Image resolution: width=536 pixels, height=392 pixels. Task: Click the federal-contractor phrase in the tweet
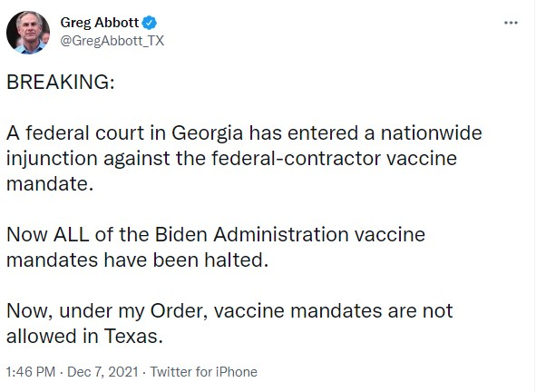296,159
